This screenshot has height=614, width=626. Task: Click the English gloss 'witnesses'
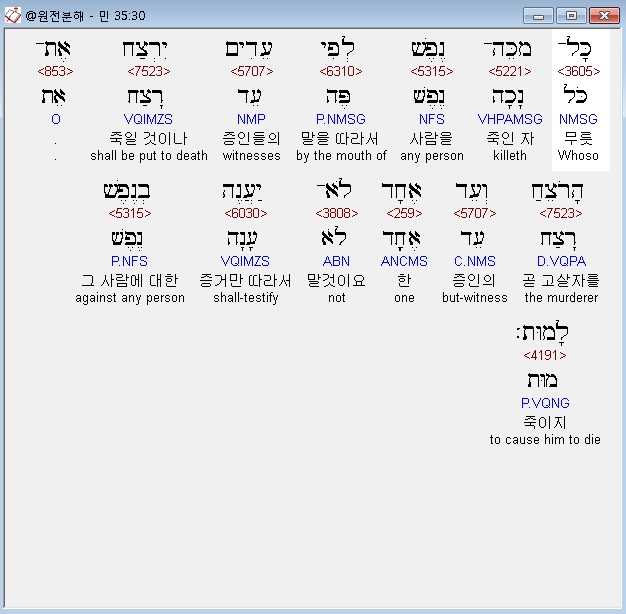[252, 155]
